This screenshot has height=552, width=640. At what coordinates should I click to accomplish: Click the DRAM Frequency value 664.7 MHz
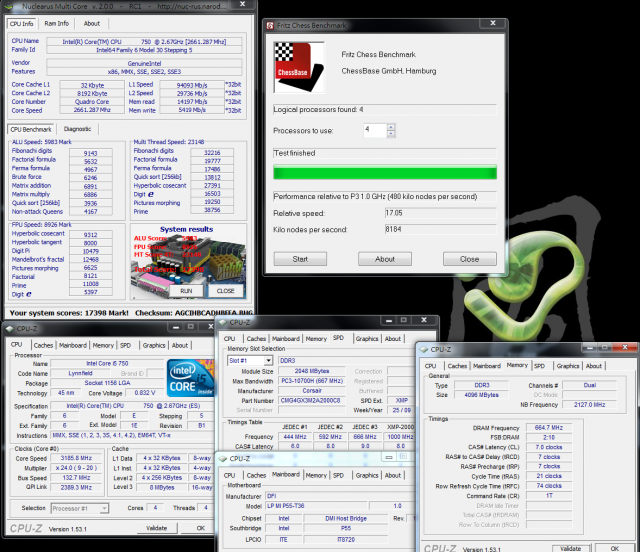point(549,427)
